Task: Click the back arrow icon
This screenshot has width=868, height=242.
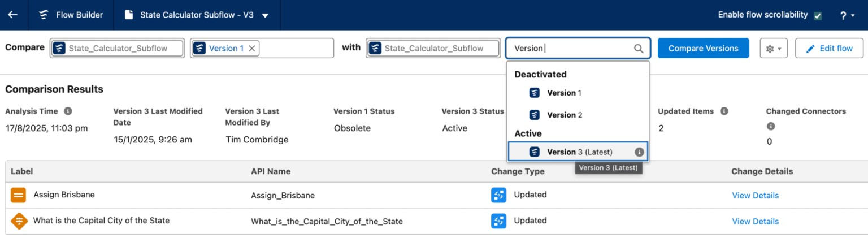Action: click(x=12, y=15)
